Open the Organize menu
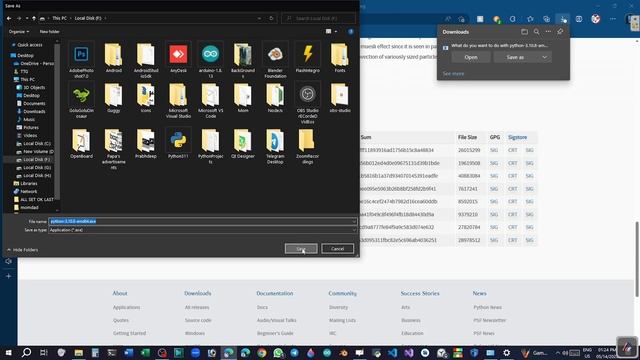Screen dimensions: 640x360 [x=19, y=31]
